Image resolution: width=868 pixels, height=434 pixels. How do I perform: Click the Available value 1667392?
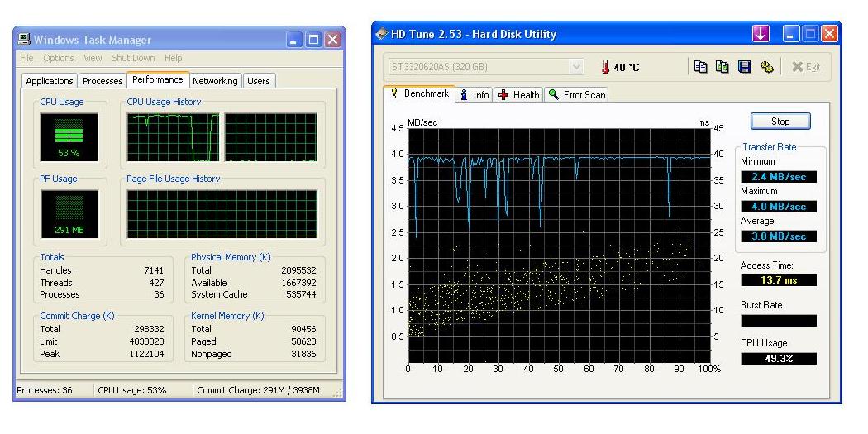(299, 283)
